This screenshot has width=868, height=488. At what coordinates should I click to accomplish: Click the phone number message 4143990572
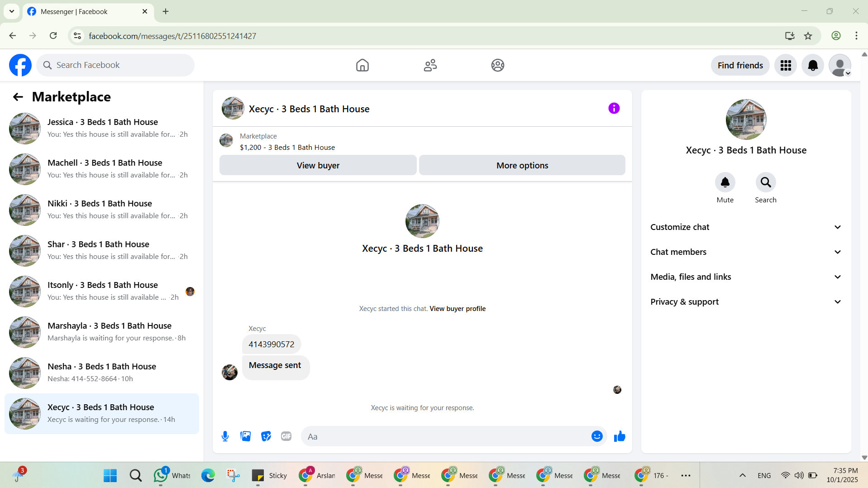pyautogui.click(x=272, y=344)
